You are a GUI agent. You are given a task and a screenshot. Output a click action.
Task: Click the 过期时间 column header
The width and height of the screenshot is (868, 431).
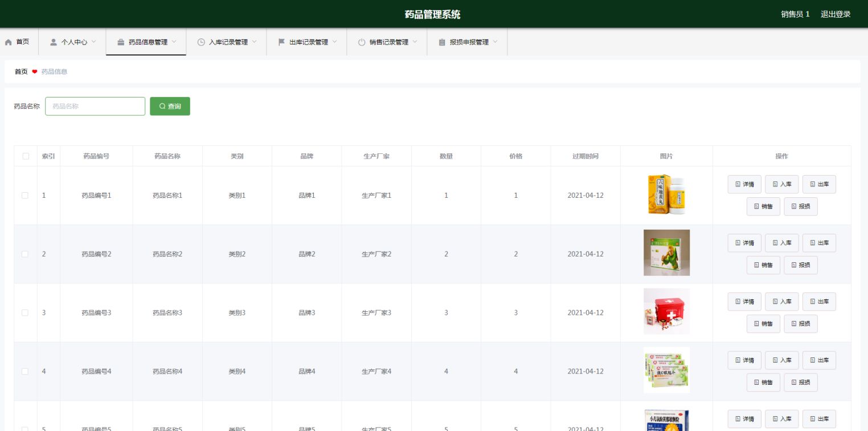(x=586, y=156)
